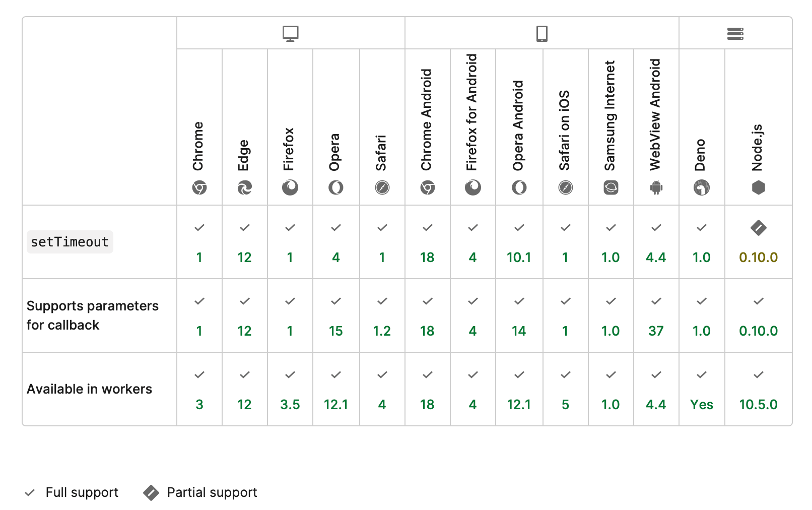Click the Safari on iOS compass icon
This screenshot has width=812, height=510.
pos(565,188)
